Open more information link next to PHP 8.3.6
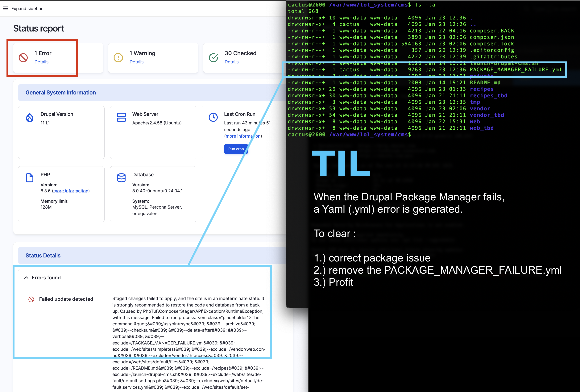The height and width of the screenshot is (392, 580). pyautogui.click(x=71, y=191)
